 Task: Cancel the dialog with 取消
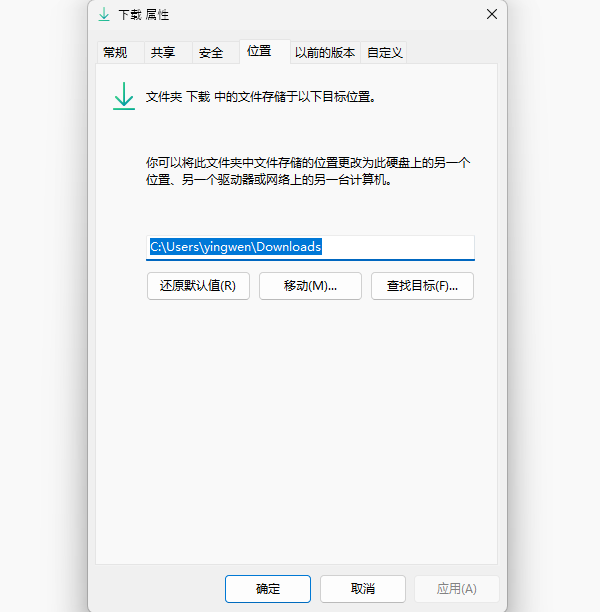coord(362,589)
